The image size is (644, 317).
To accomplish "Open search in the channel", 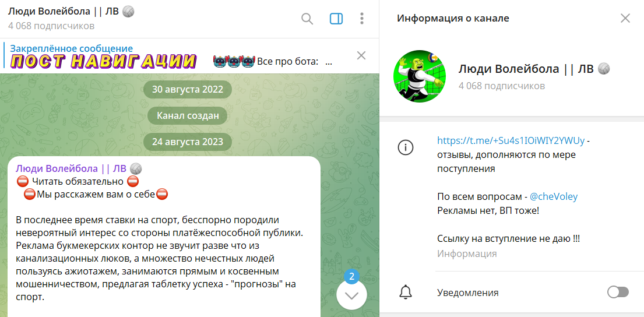I will [x=307, y=19].
